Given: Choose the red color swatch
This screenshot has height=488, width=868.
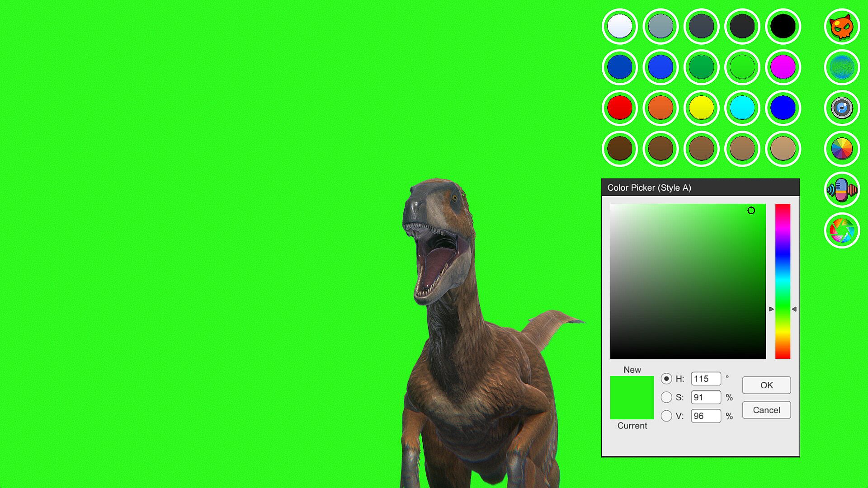Looking at the screenshot, I should 620,108.
